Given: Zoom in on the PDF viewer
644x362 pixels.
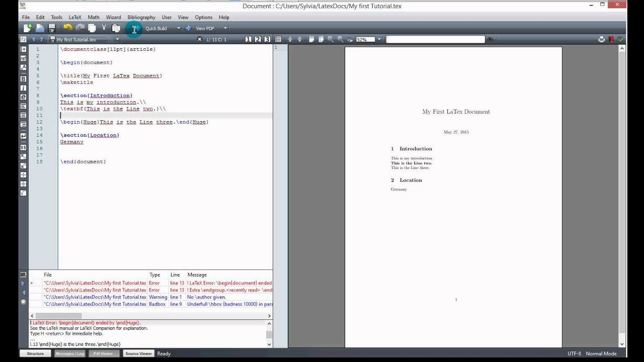Looking at the screenshot, I should click(x=331, y=39).
